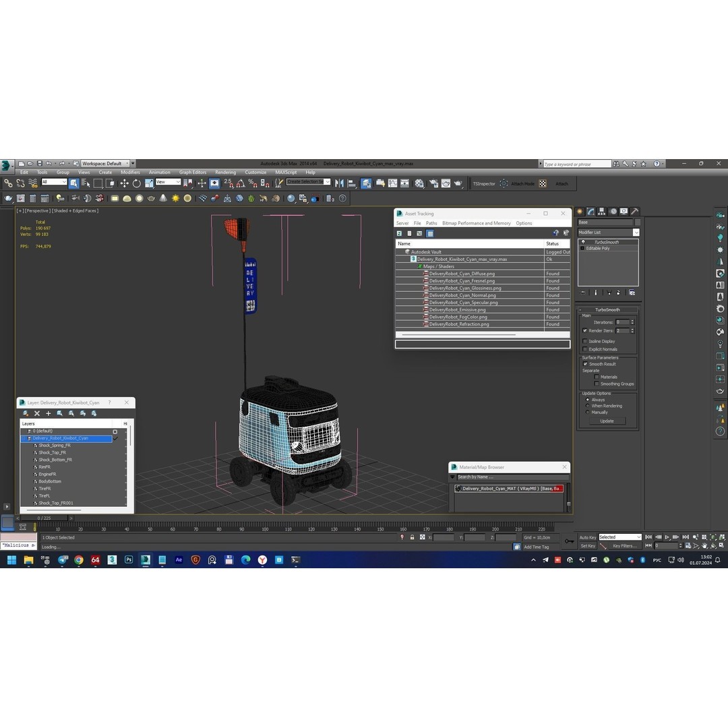728x728 pixels.
Task: Enable Isoline Display checkbox
Action: coord(585,341)
